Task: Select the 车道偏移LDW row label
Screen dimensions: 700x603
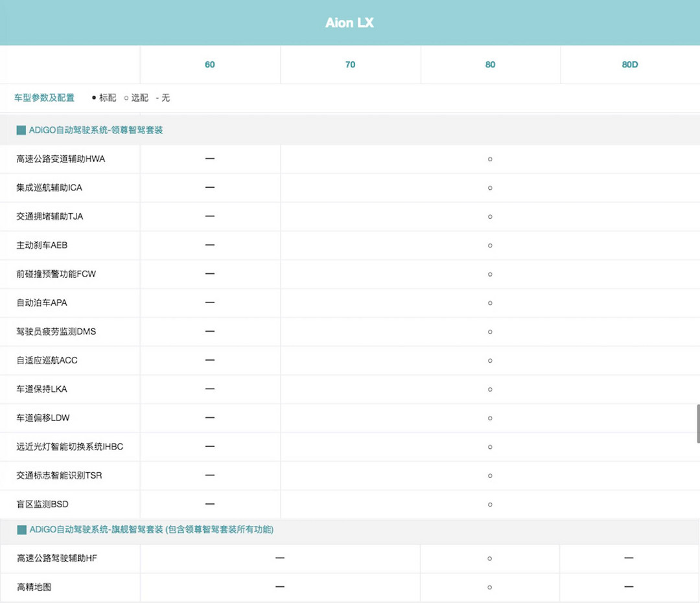Action: click(x=43, y=418)
